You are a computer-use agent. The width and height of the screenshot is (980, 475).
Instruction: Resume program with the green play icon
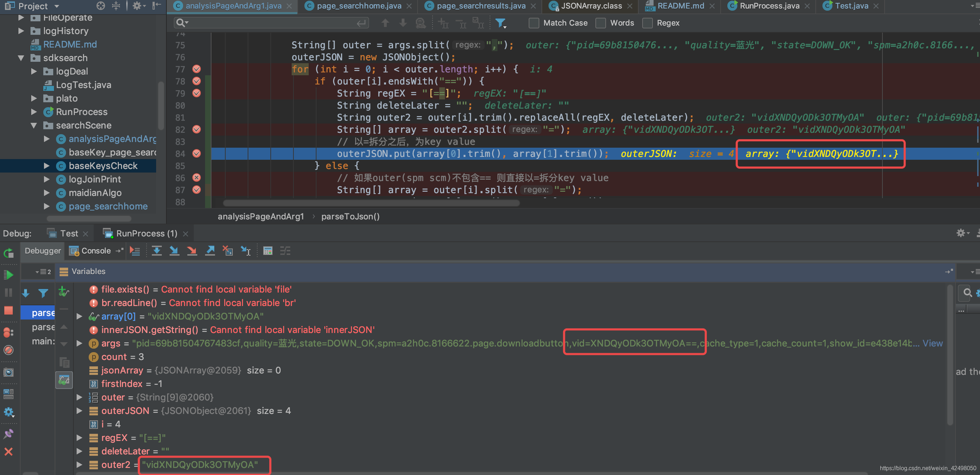tap(9, 274)
